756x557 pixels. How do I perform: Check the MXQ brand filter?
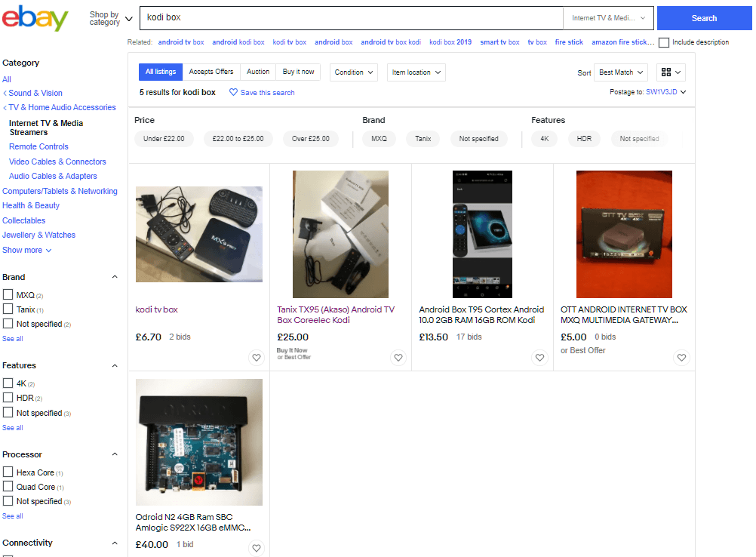(8, 294)
